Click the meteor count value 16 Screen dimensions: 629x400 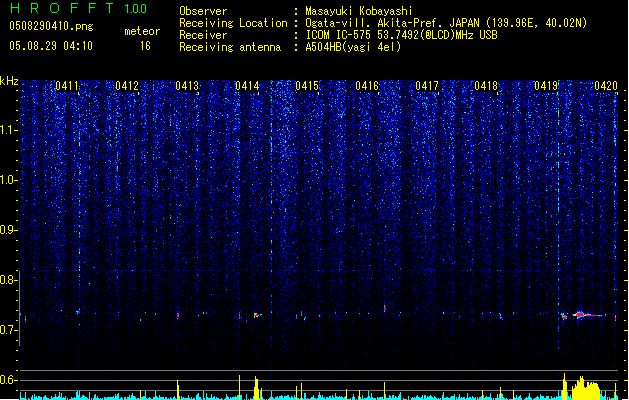[x=145, y=46]
